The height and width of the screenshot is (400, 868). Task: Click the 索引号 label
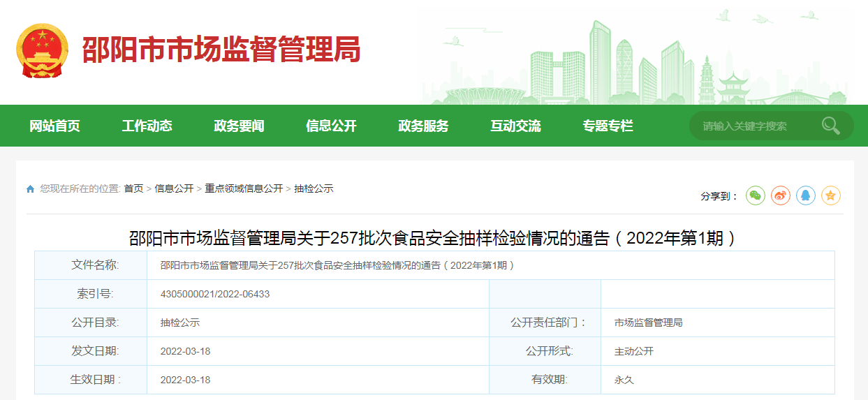pos(95,294)
